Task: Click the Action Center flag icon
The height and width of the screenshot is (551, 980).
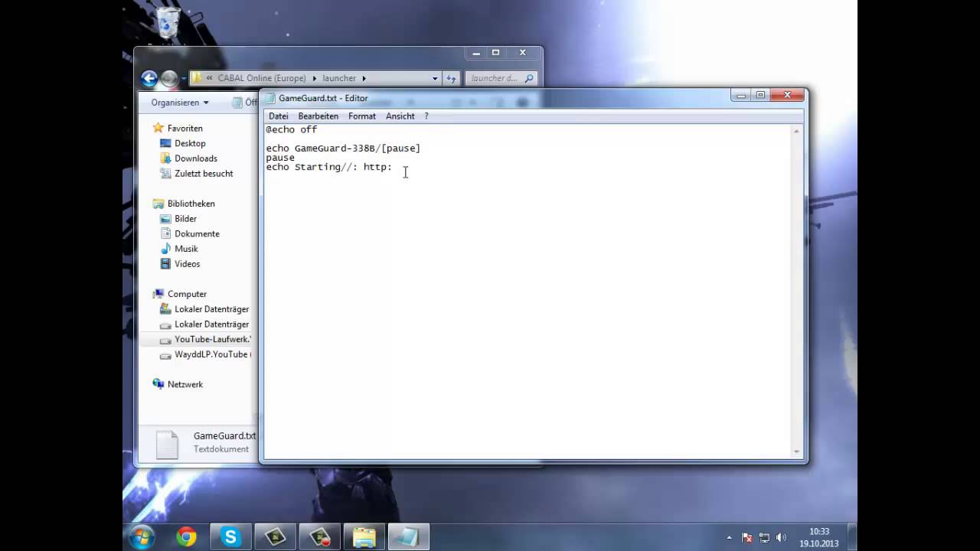Action: pos(746,537)
